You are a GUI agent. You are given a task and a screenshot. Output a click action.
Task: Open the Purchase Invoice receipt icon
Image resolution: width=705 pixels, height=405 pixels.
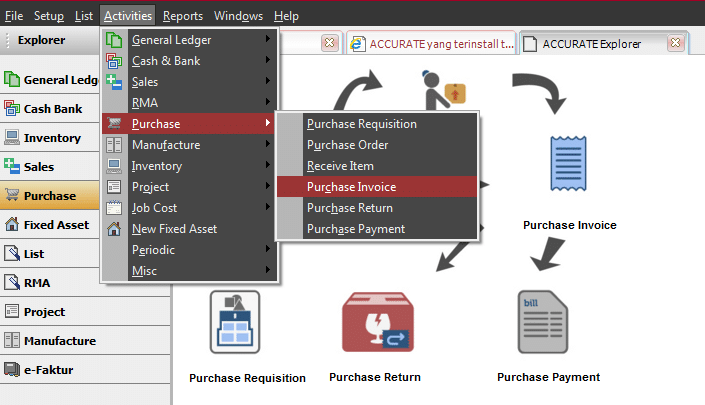click(569, 172)
